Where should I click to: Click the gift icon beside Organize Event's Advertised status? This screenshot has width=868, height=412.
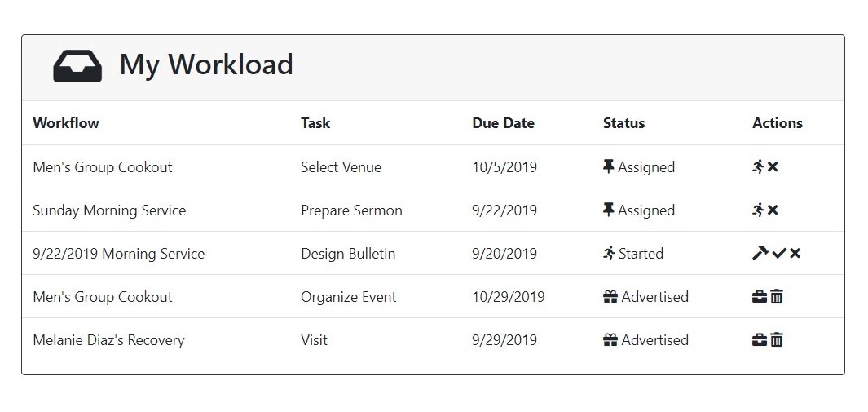(610, 296)
